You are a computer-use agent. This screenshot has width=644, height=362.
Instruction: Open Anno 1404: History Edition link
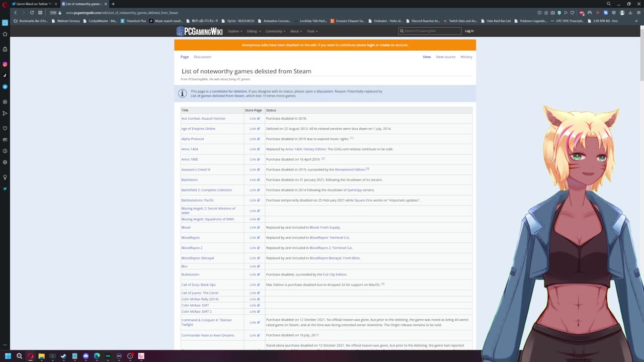click(x=305, y=149)
